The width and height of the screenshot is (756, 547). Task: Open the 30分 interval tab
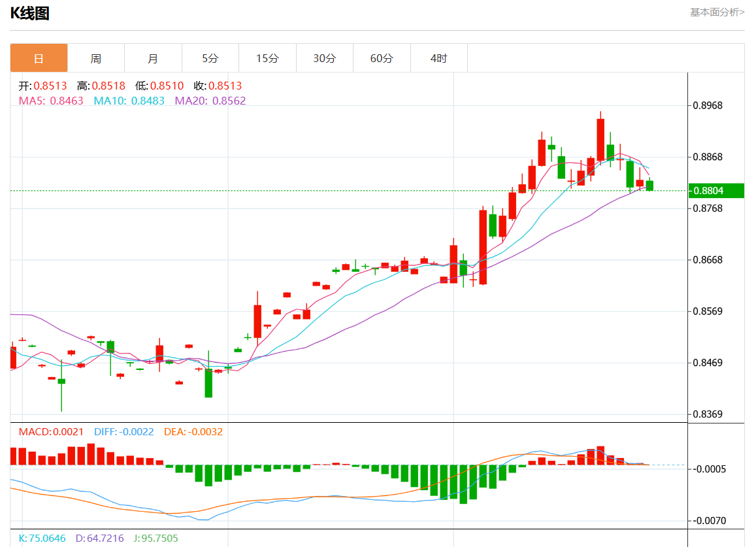(325, 58)
